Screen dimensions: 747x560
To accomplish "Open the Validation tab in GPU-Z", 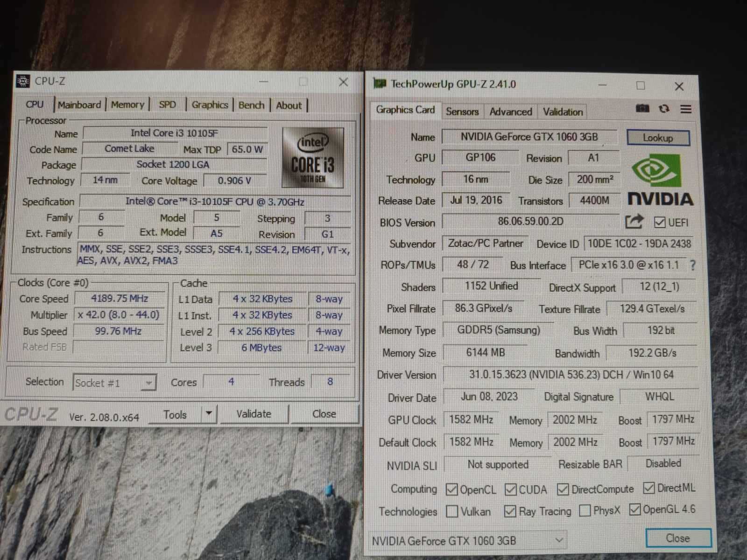I will pos(563,112).
